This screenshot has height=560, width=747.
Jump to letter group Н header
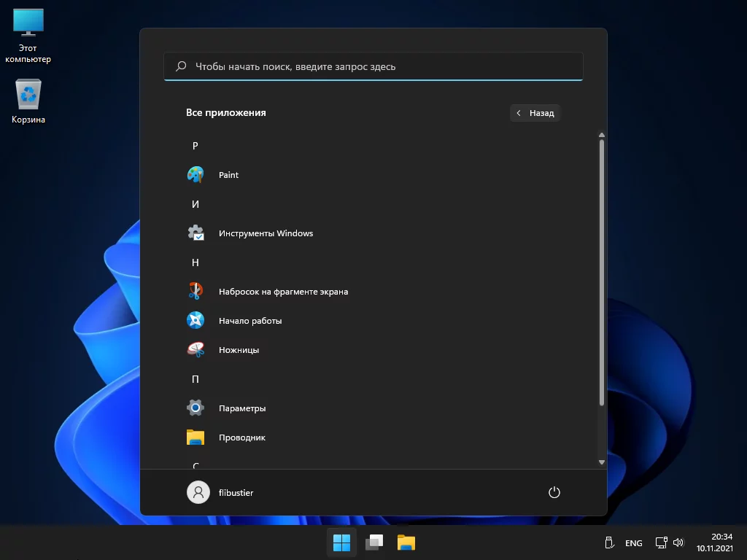coord(195,262)
